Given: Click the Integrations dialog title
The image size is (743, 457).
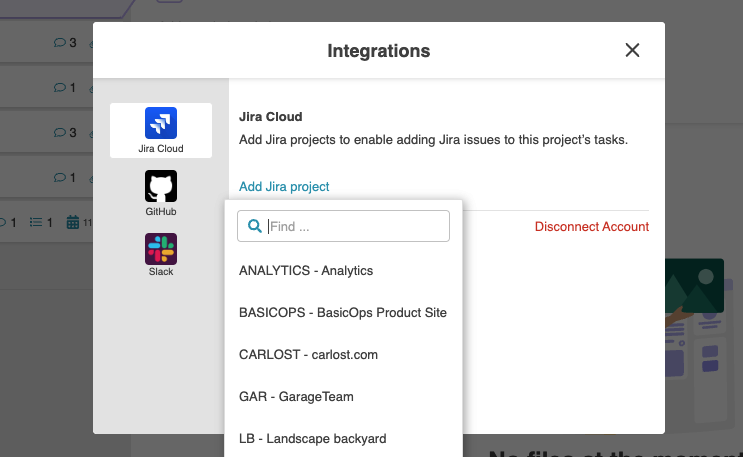Looking at the screenshot, I should point(379,51).
